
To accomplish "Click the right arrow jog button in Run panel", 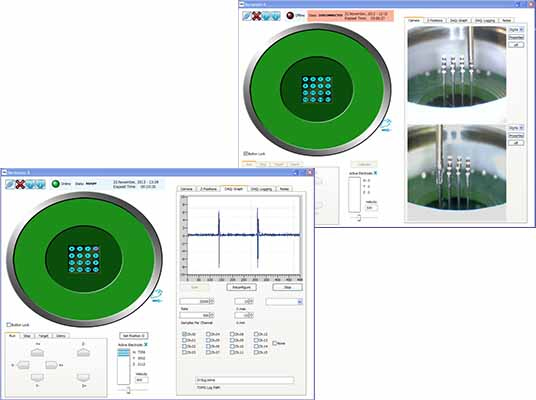I will pyautogui.click(x=51, y=365).
